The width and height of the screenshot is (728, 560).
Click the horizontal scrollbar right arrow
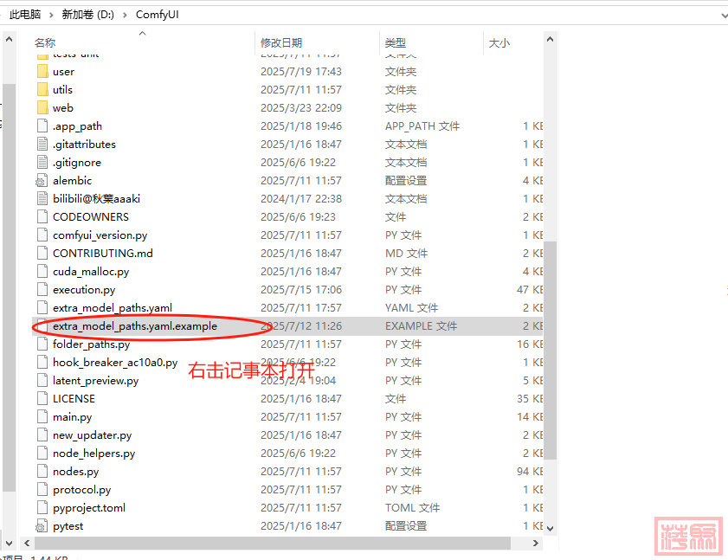(x=538, y=544)
